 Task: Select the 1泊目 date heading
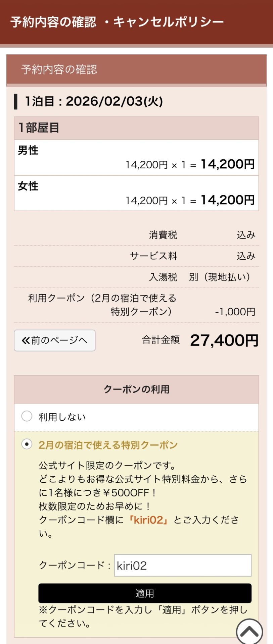pyautogui.click(x=94, y=101)
